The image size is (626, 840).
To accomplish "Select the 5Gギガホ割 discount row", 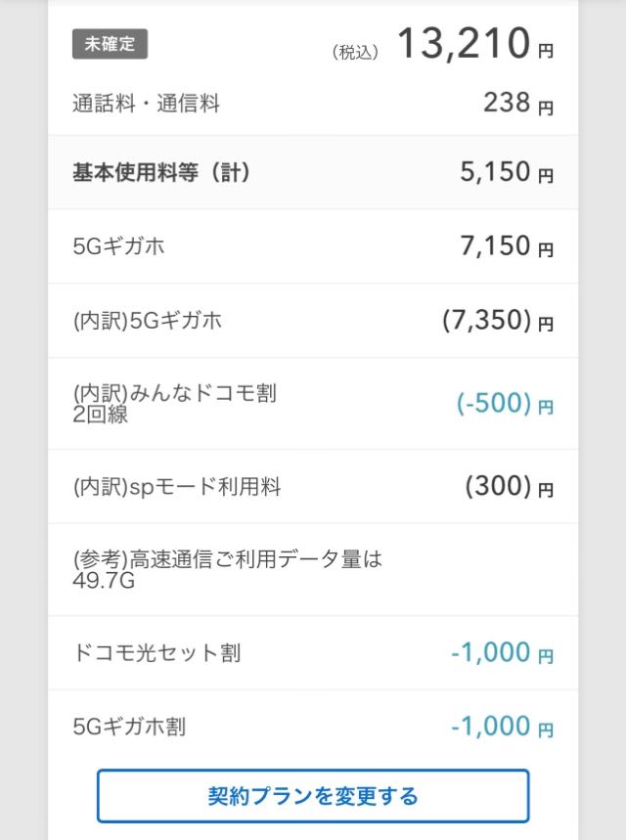I will (313, 727).
